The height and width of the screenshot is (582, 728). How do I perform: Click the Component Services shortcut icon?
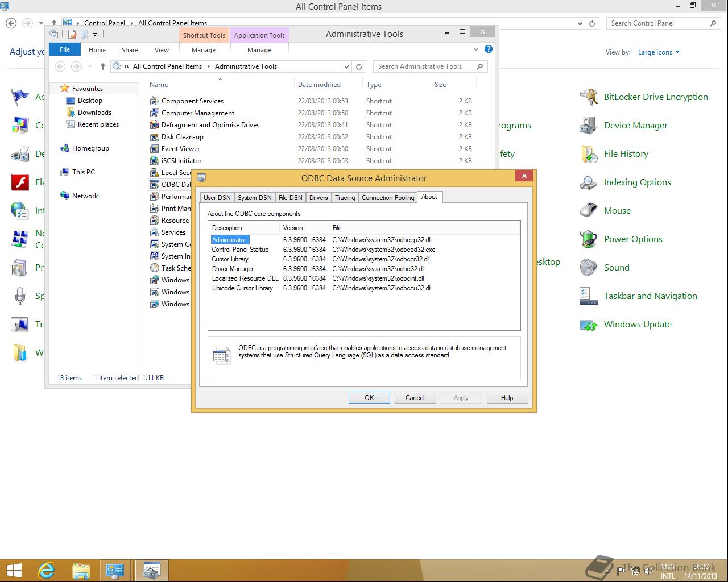[x=154, y=101]
